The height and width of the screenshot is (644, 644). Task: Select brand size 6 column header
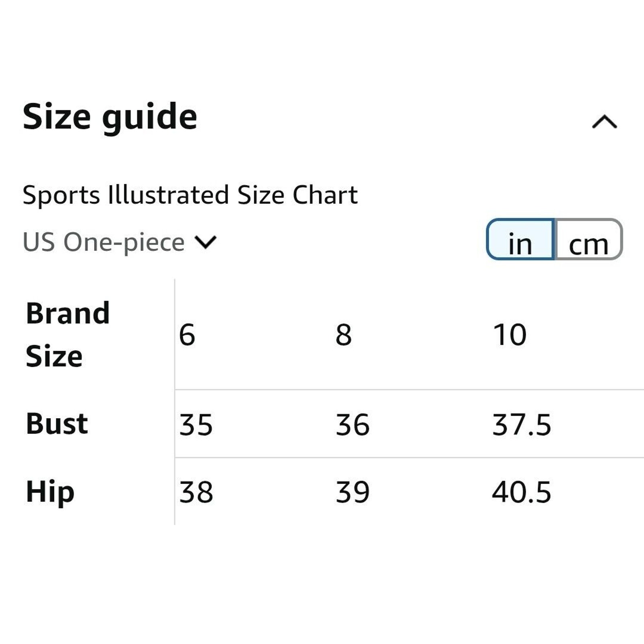pyautogui.click(x=187, y=334)
